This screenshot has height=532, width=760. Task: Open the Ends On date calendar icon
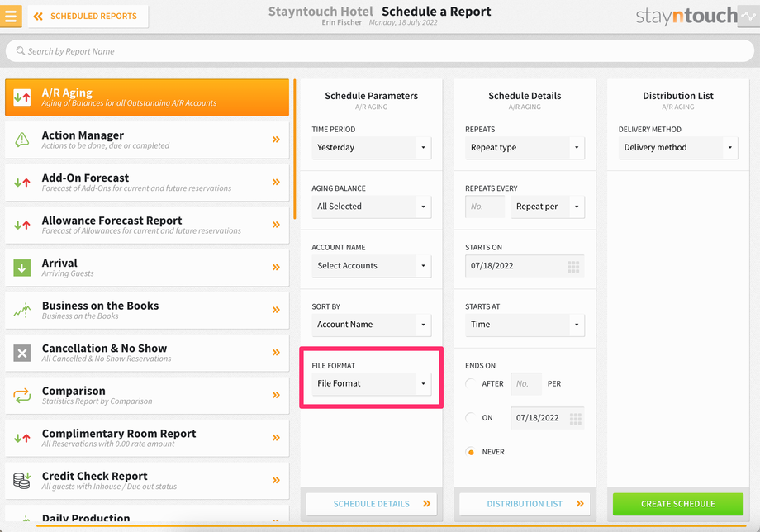[x=575, y=419]
